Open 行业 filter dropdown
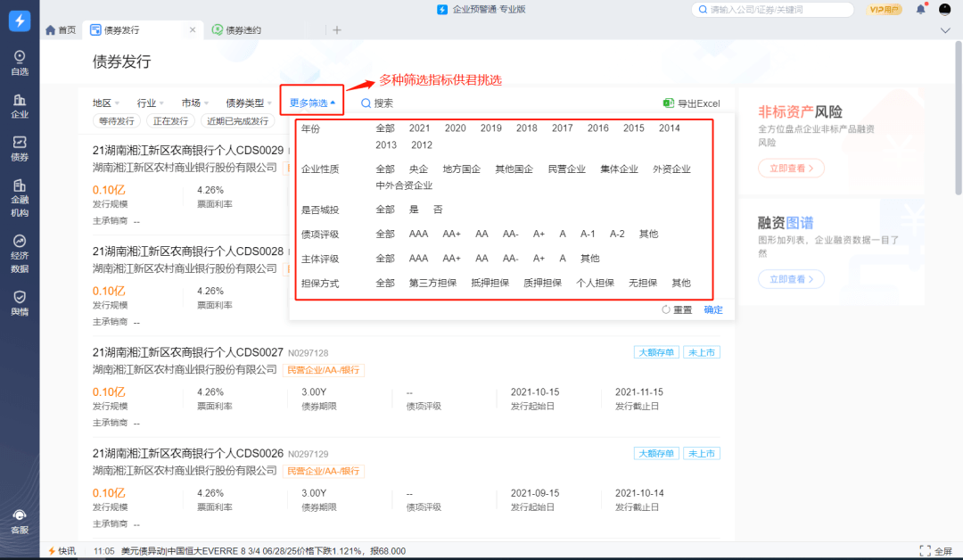963x560 pixels. (x=151, y=103)
